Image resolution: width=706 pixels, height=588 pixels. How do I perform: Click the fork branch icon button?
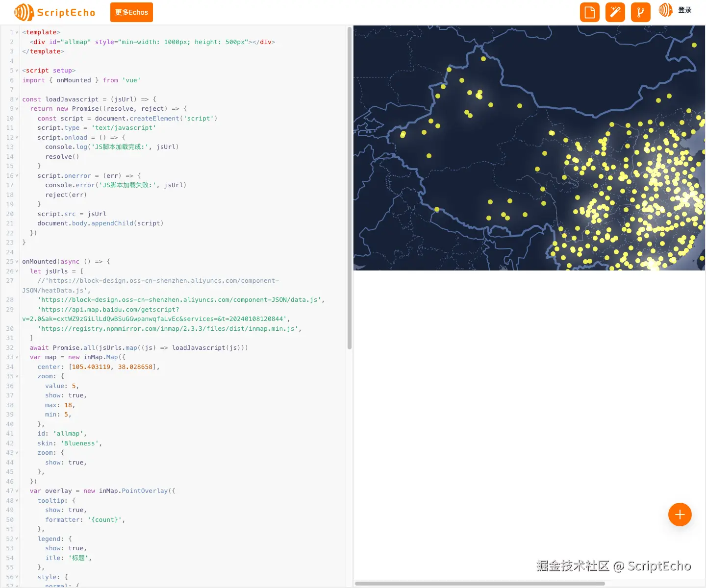[x=641, y=12]
